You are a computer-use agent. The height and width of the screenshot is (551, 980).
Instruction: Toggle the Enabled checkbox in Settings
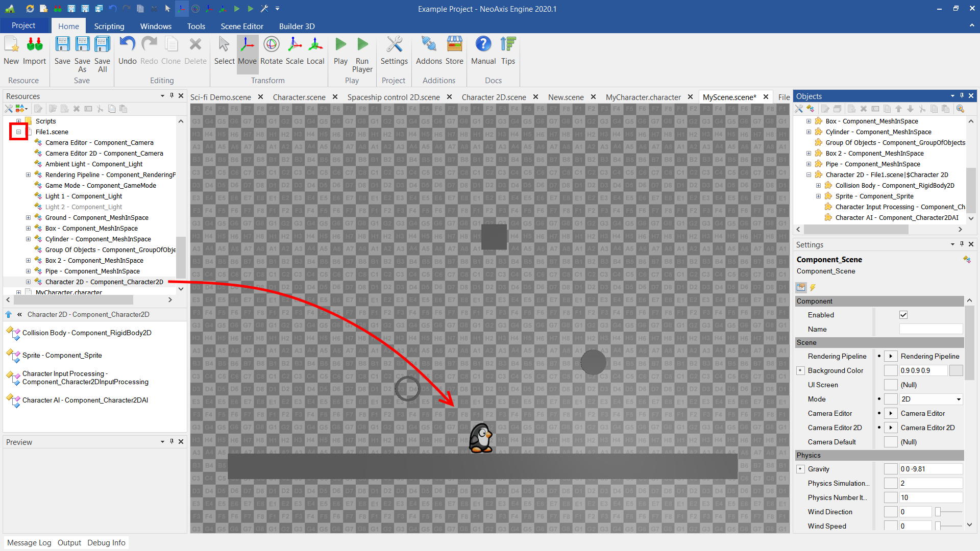pos(903,315)
